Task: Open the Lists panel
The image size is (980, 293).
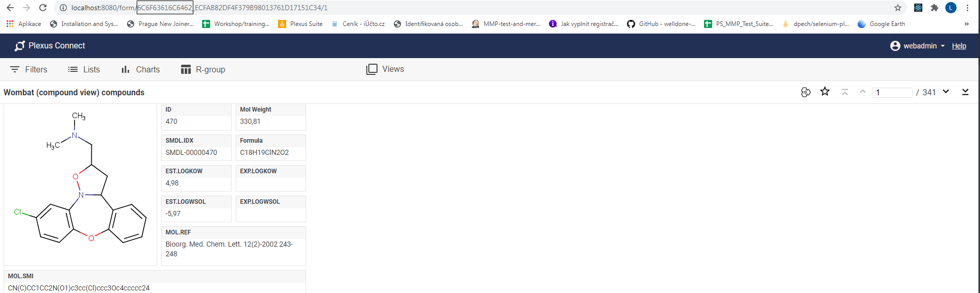Action: 84,69
